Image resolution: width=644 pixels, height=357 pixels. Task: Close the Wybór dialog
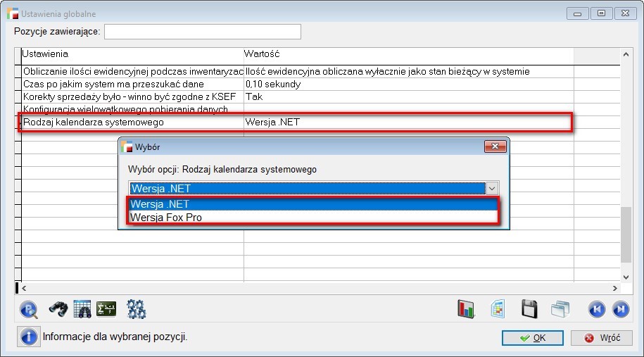pos(495,146)
